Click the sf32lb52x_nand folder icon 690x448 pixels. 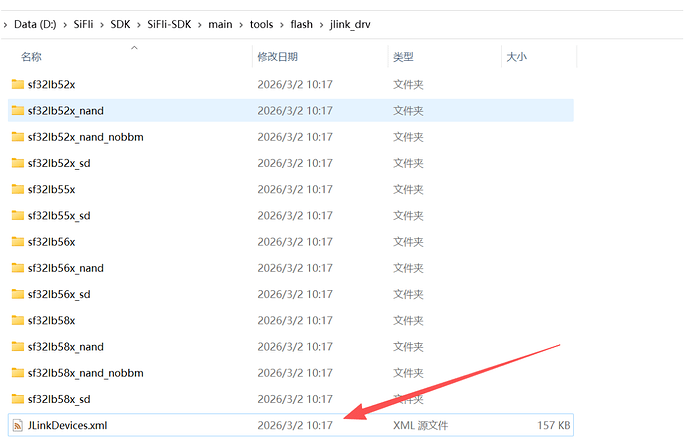[x=18, y=110]
